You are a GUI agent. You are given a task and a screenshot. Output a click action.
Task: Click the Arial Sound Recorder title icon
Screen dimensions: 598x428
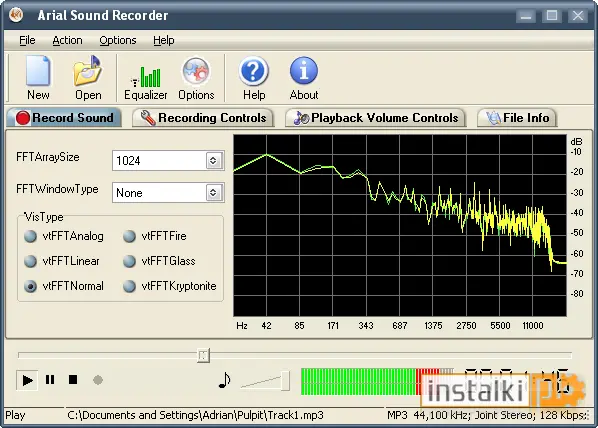(16, 15)
